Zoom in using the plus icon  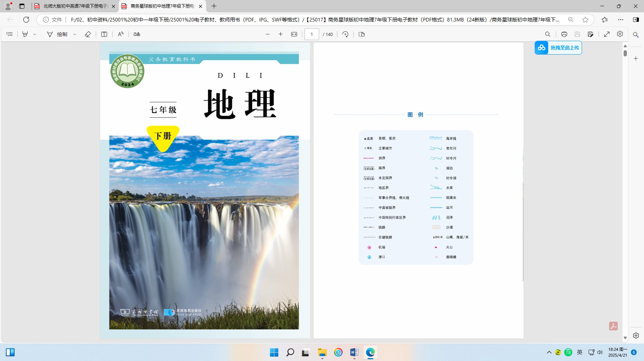pyautogui.click(x=280, y=34)
